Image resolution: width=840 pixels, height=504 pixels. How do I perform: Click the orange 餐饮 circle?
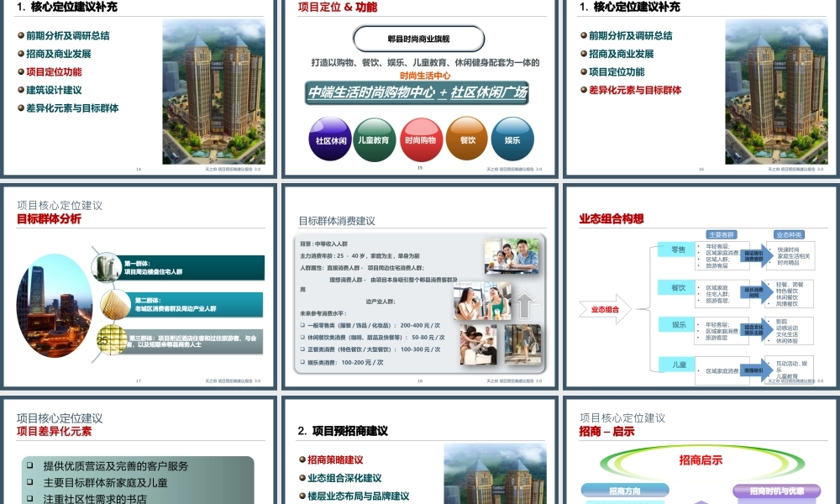(x=467, y=139)
